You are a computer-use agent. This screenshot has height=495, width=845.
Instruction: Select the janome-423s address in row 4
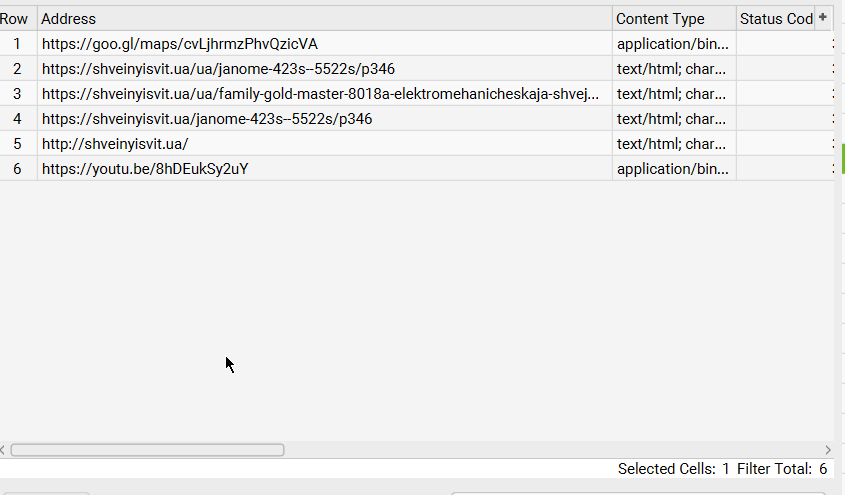207,119
